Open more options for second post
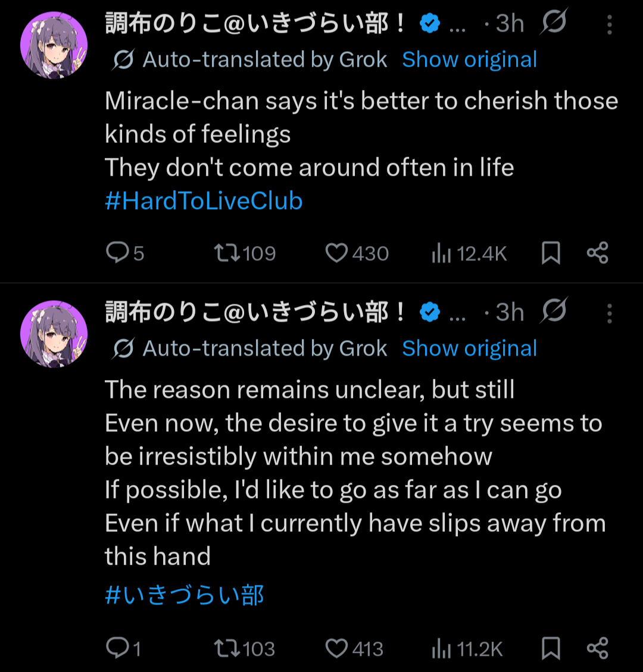643x672 pixels. point(609,313)
